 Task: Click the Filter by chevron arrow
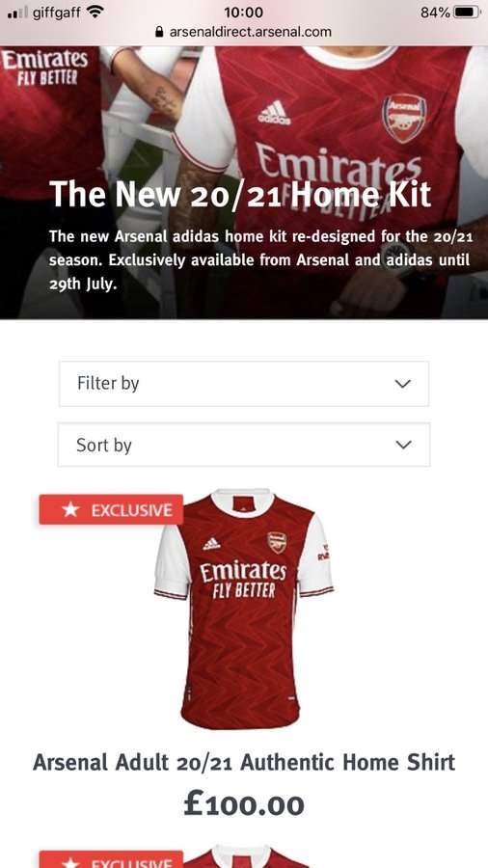pyautogui.click(x=403, y=384)
